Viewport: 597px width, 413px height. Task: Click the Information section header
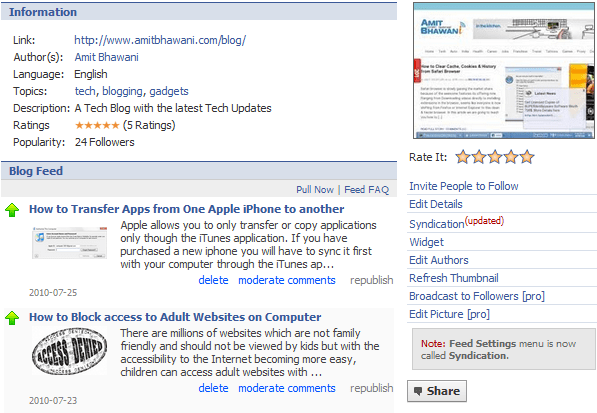tap(199, 12)
